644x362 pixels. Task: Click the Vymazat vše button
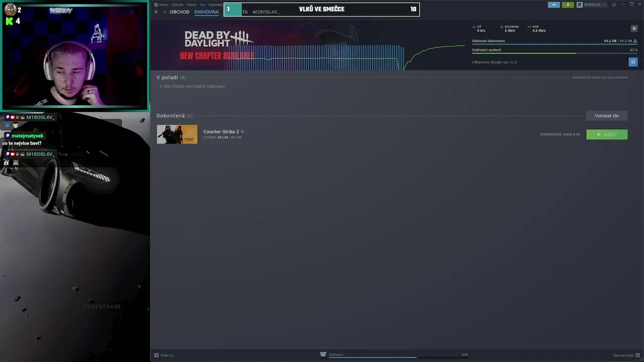pos(607,116)
